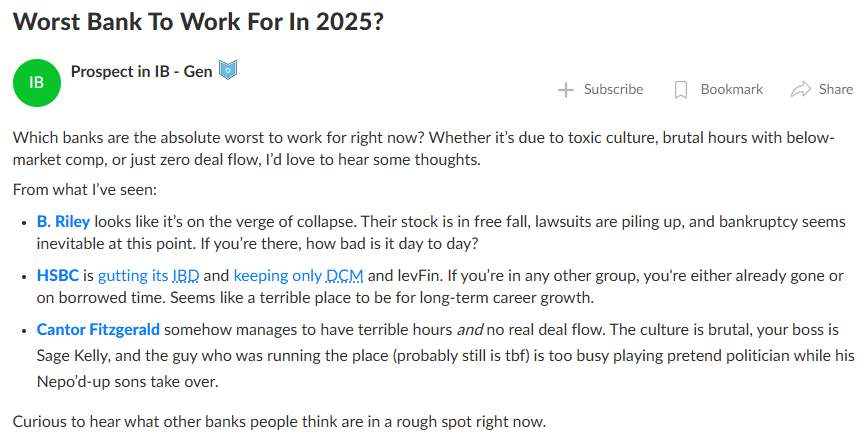Click the green IB avatar circle

pos(36,83)
